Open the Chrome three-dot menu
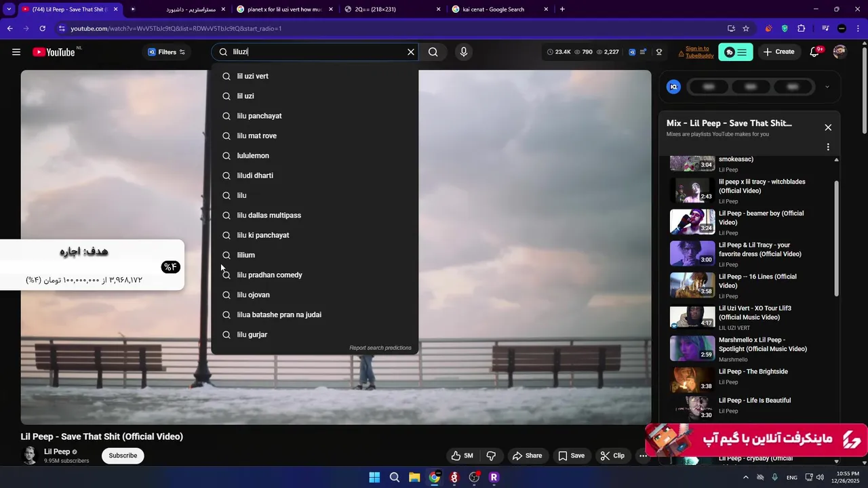Screen dimensions: 868x488 tap(857, 28)
